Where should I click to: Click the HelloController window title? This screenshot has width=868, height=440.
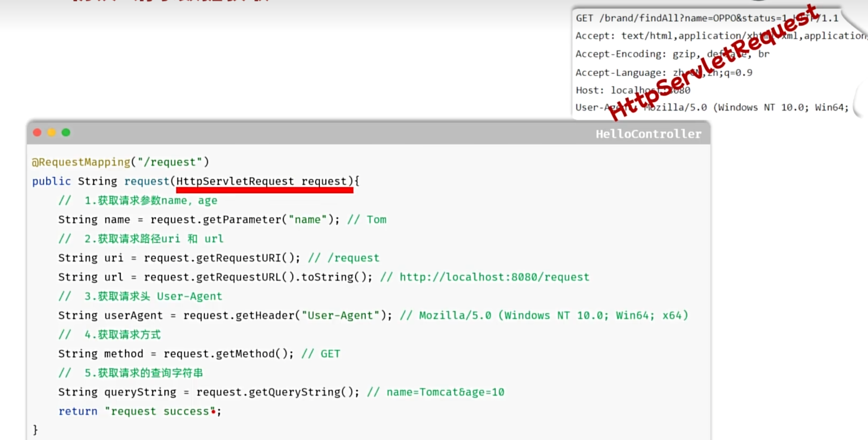pyautogui.click(x=648, y=134)
